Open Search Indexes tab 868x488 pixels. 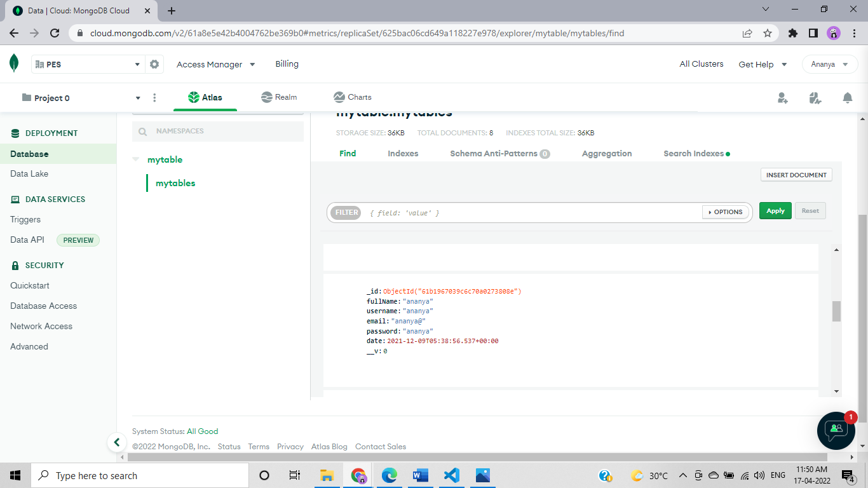click(x=696, y=153)
